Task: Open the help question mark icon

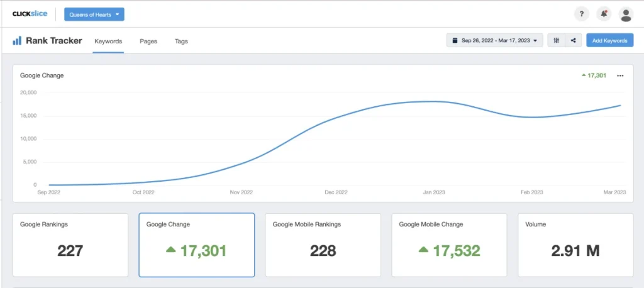Action: tap(582, 14)
